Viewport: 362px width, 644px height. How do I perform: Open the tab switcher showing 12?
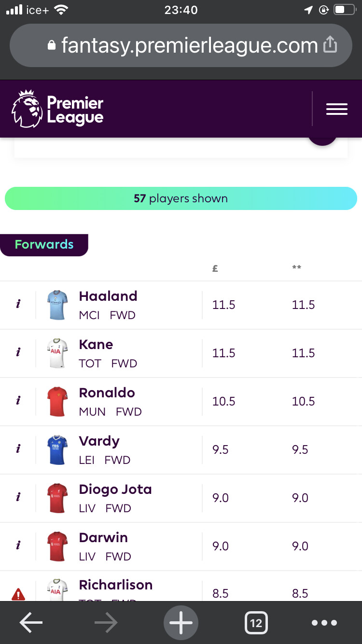point(256,623)
